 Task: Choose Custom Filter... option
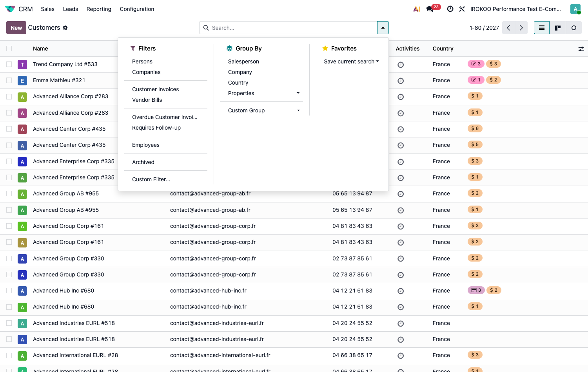coord(151,179)
